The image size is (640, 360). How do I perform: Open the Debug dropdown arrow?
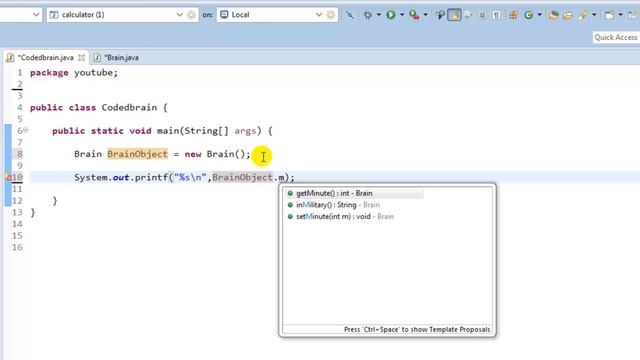click(379, 15)
